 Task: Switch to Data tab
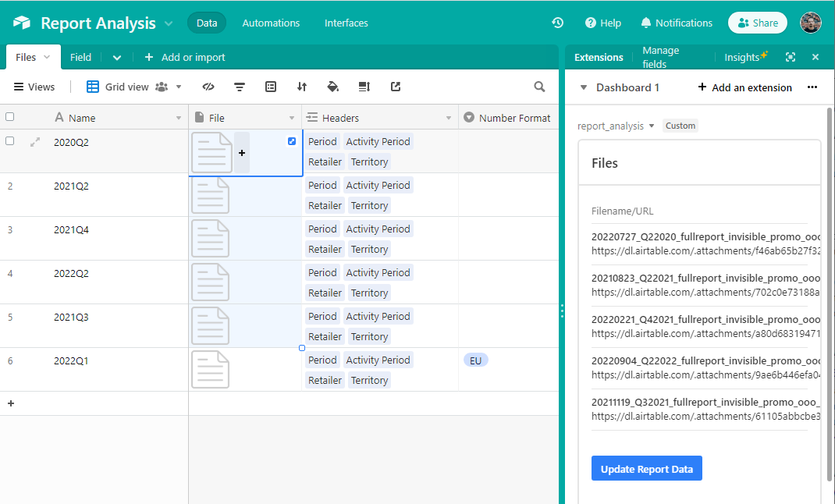point(207,23)
